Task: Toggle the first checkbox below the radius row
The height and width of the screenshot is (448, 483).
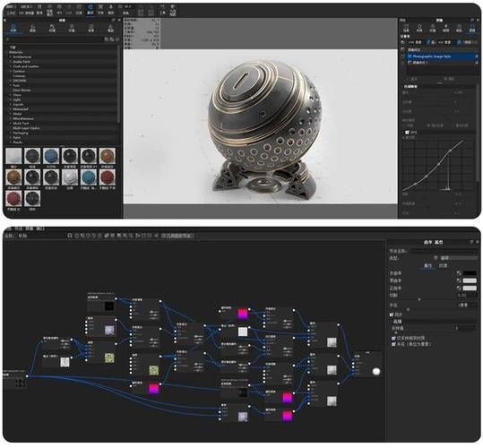Action: [x=392, y=314]
